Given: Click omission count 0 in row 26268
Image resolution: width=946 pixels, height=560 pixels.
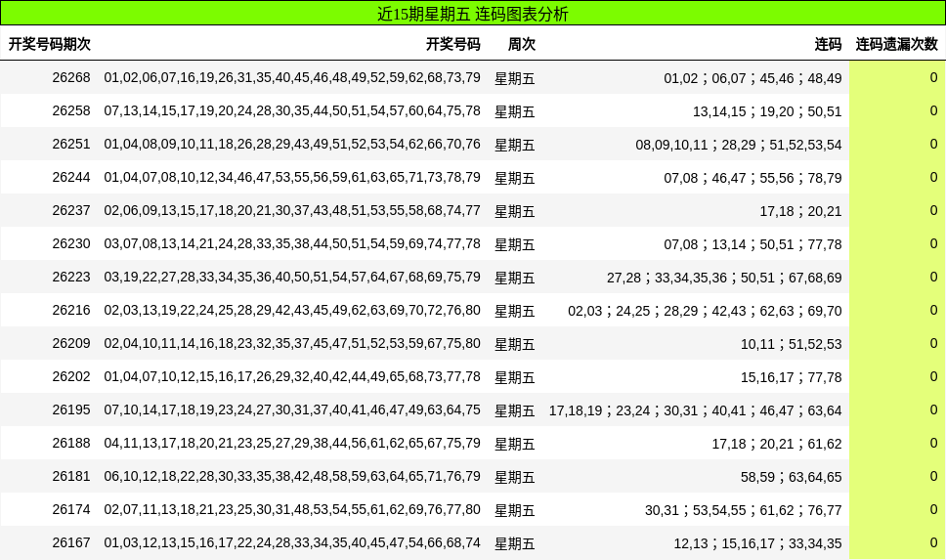Looking at the screenshot, I should (x=933, y=78).
